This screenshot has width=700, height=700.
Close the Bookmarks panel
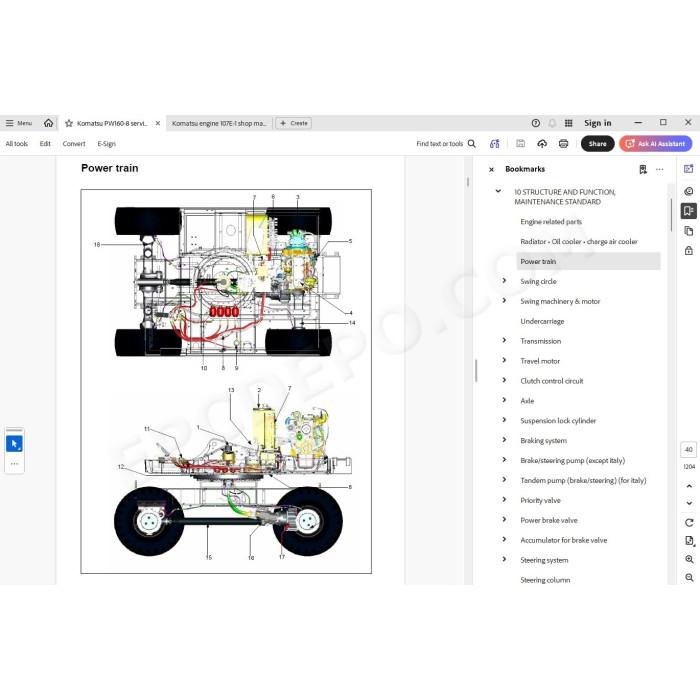point(492,170)
